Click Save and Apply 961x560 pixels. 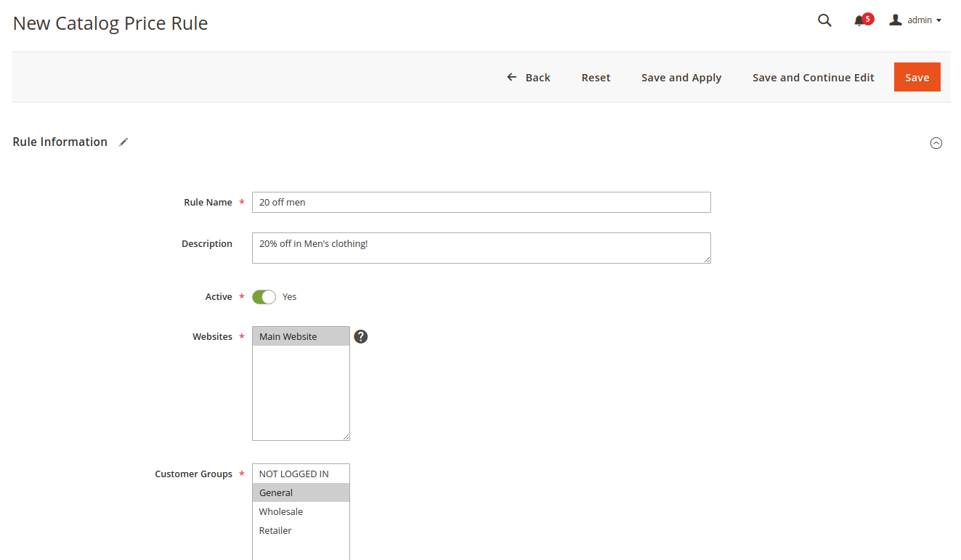(x=681, y=77)
